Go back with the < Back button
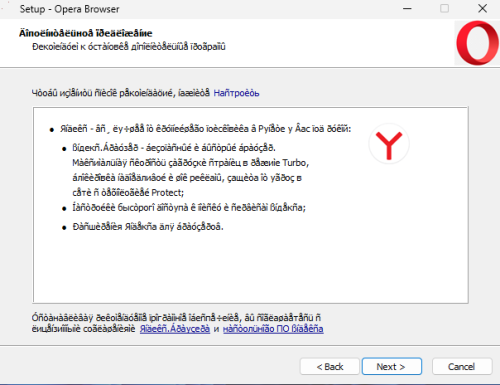Image resolution: width=500 pixels, height=385 pixels. pos(330,366)
